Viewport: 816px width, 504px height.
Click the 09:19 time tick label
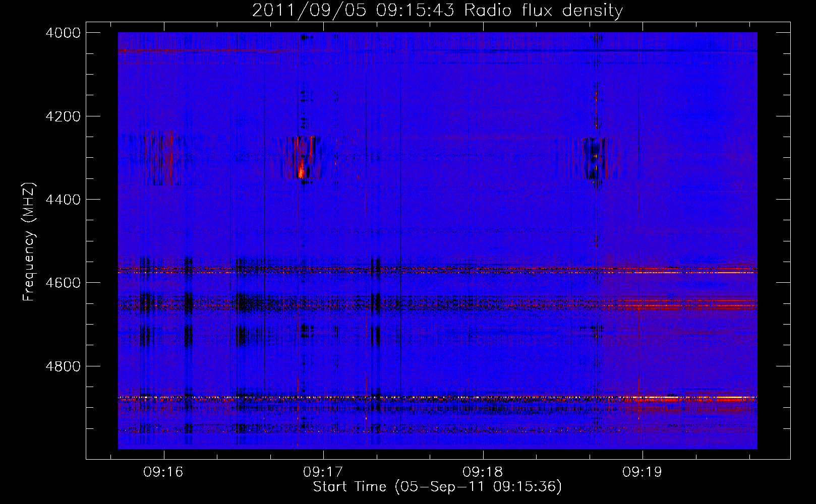642,472
